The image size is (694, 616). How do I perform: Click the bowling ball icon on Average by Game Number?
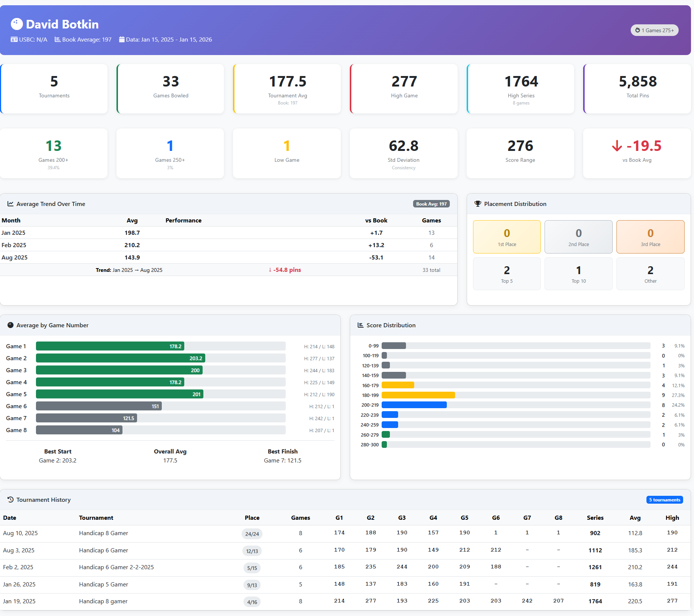[x=10, y=325]
